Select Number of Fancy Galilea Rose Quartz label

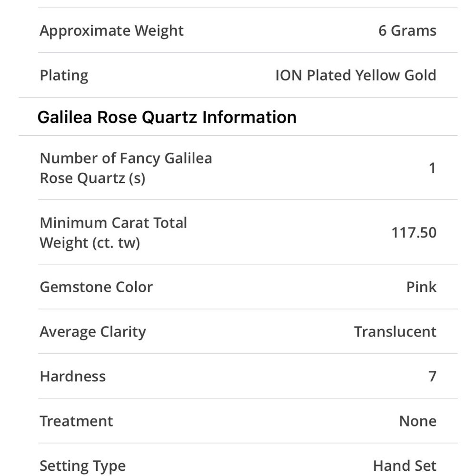tap(126, 168)
